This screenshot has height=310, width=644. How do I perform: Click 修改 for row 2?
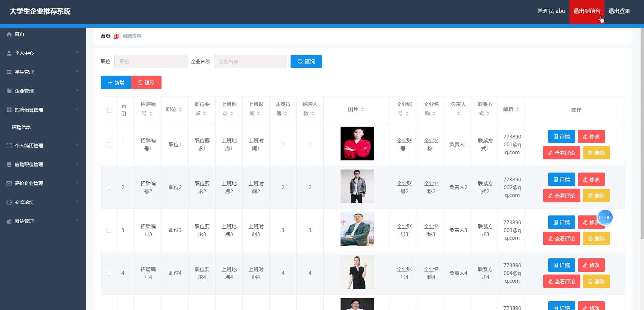pos(591,179)
